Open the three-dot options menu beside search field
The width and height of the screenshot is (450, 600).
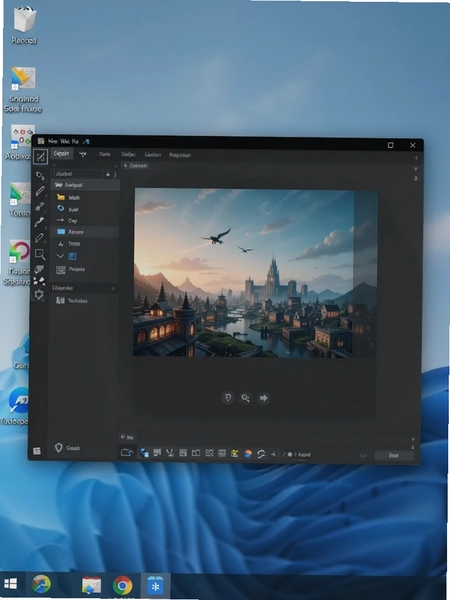pos(115,174)
